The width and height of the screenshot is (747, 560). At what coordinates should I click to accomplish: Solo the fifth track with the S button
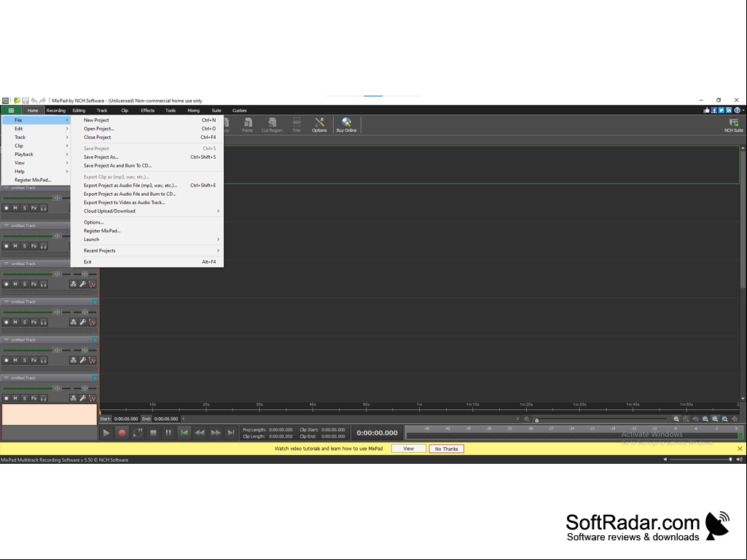[25, 360]
